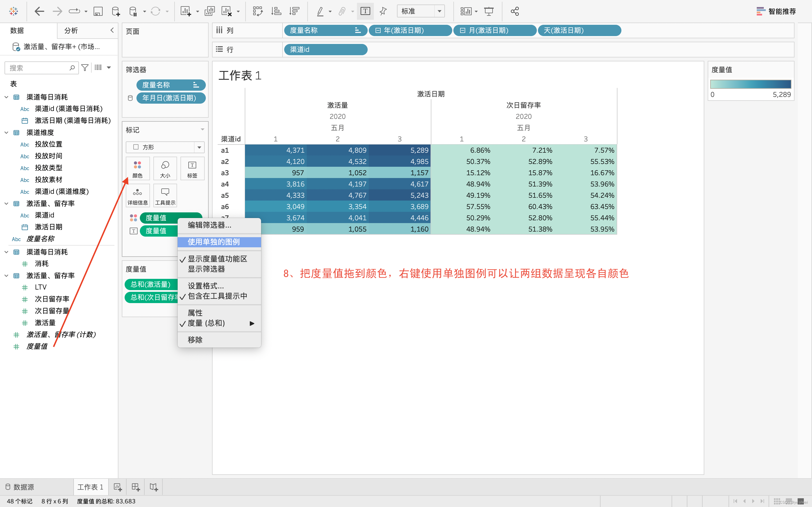Click the undo back arrow in toolbar

[x=39, y=11]
